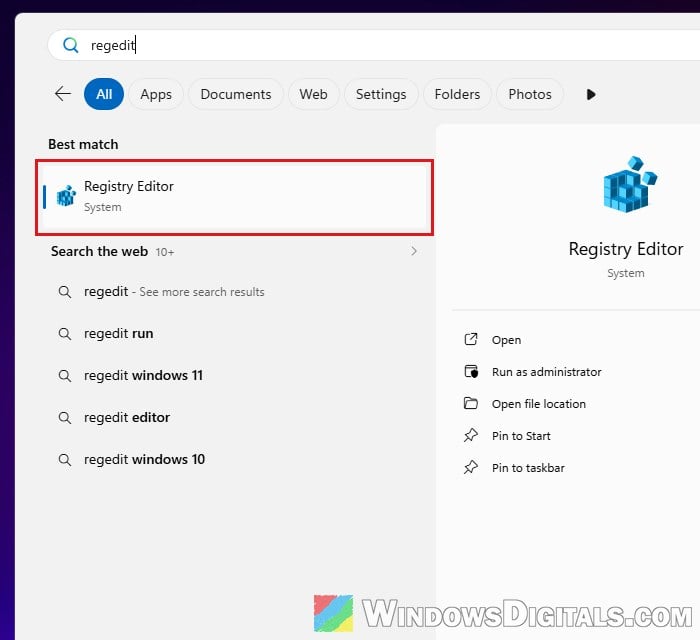The width and height of the screenshot is (700, 640).
Task: Expand Search the web chevron
Action: (414, 251)
